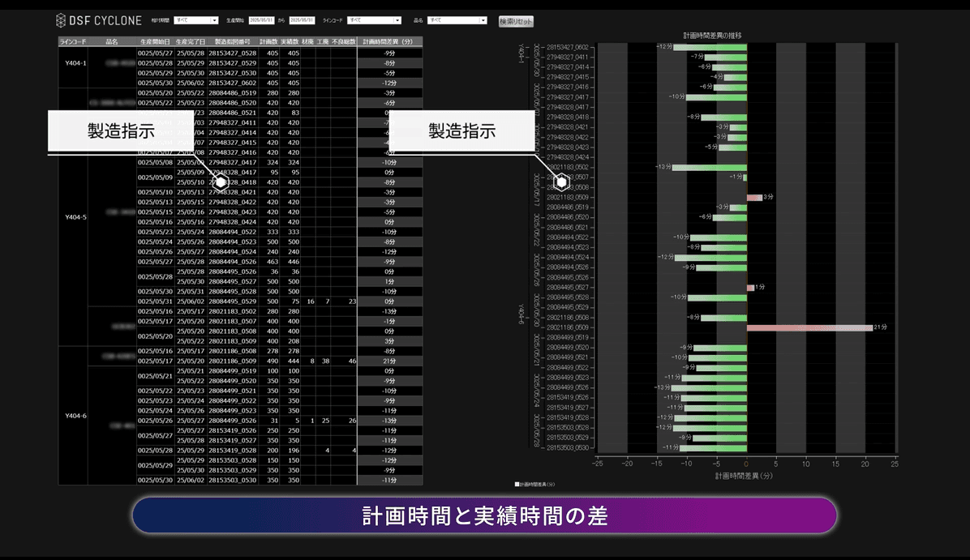Image resolution: width=970 pixels, height=560 pixels.
Task: Click the start date cell 0025/05/13
Action: [155, 202]
